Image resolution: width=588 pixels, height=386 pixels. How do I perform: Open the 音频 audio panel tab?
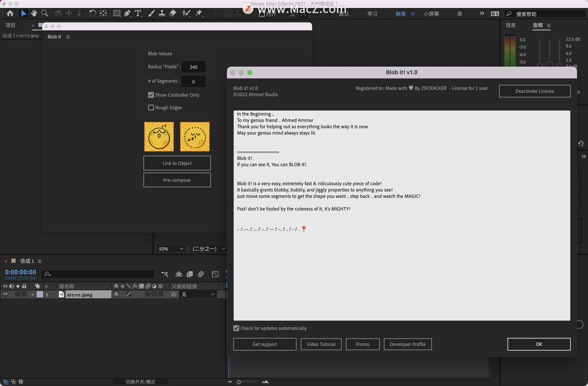[x=537, y=25]
